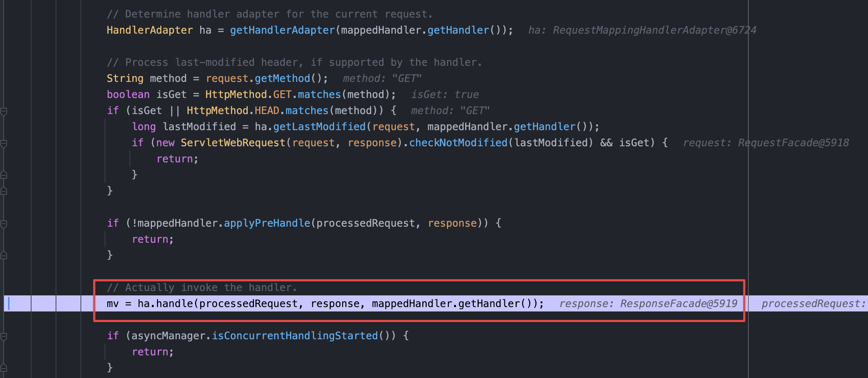Click fold-end marker of applyPreHandle block
Screen dimensions: 868x378
click(x=4, y=256)
